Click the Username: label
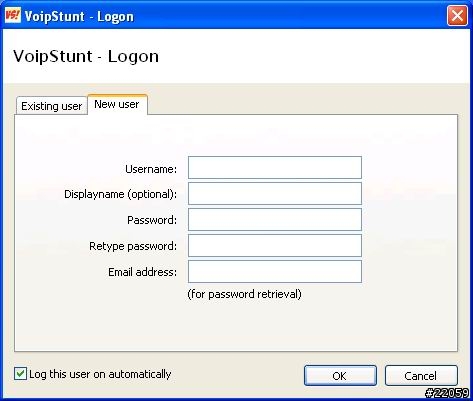 151,169
